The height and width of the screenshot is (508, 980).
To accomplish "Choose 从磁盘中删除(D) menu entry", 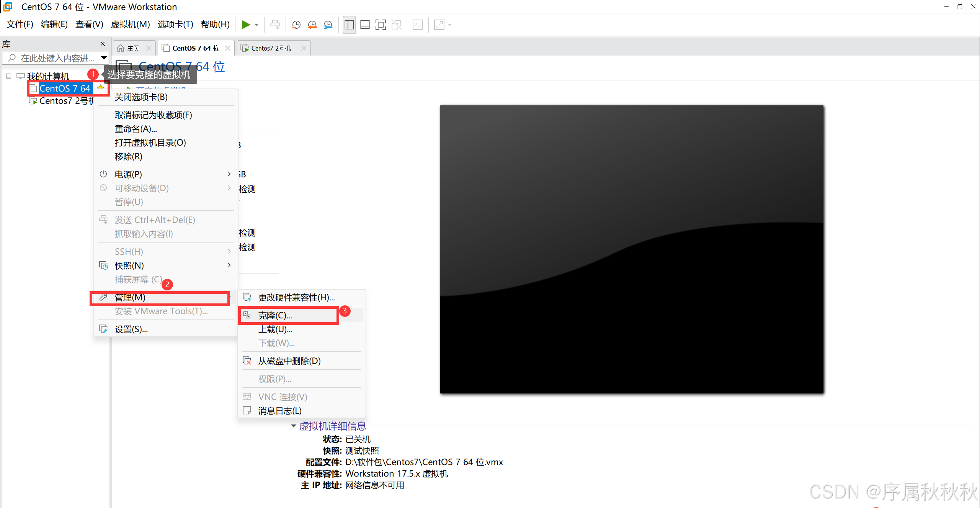I will point(289,361).
